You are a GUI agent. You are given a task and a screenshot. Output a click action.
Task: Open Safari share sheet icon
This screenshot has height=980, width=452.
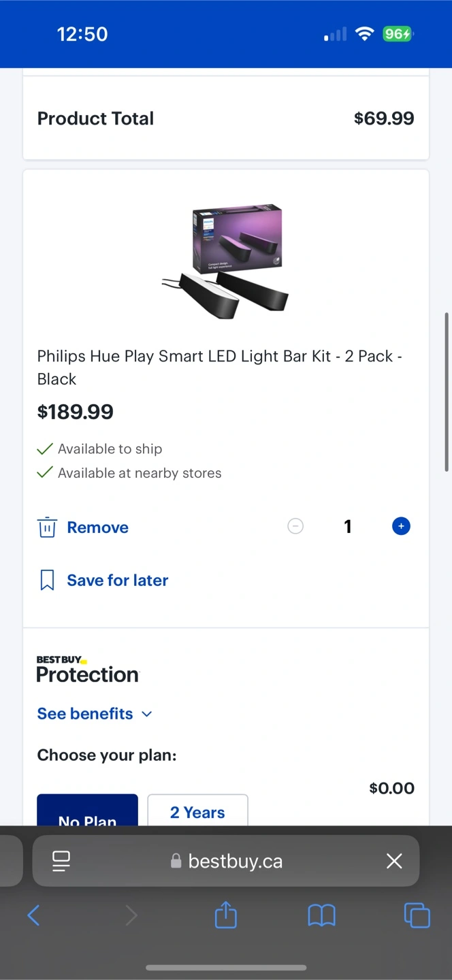pyautogui.click(x=226, y=915)
